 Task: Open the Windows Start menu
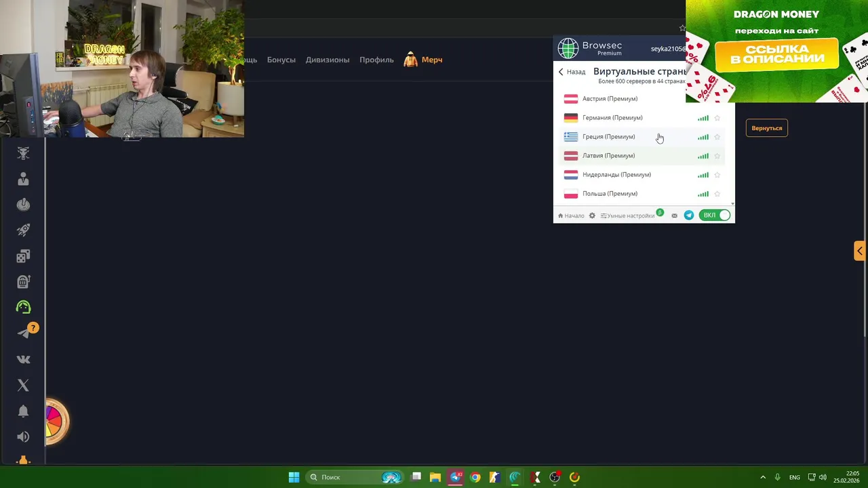coord(294,477)
